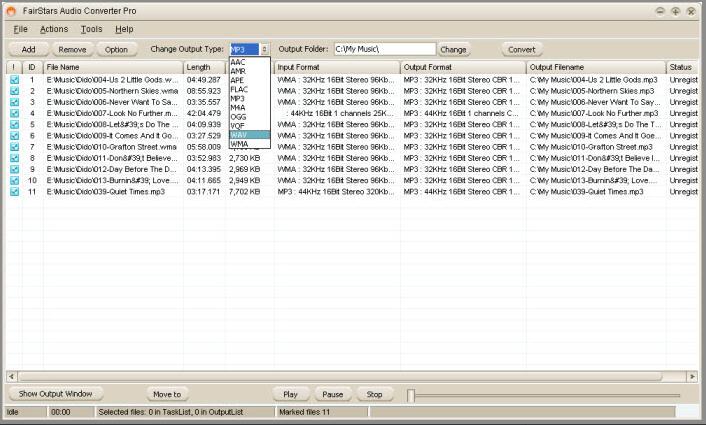Viewport: 706px width, 425px height.
Task: Sort by Input Format column header
Action: [337, 67]
